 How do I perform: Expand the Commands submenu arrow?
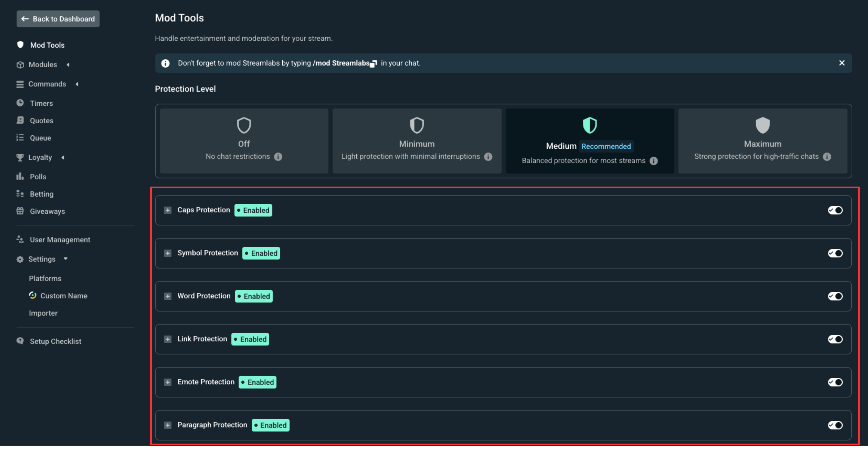click(x=77, y=84)
